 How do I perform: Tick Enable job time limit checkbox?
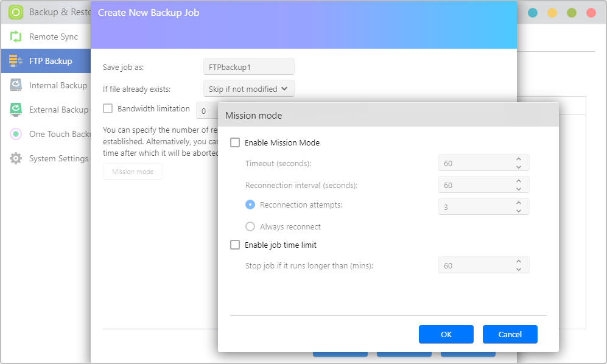pos(235,245)
